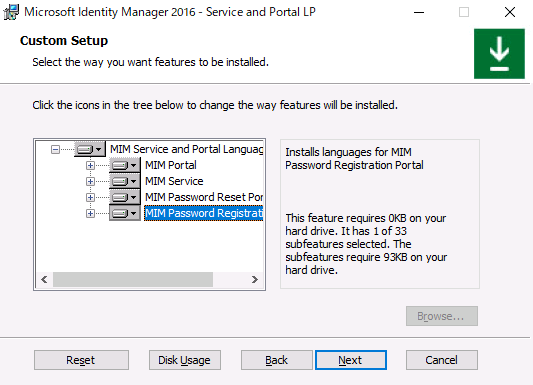Open drive icon dropdown for MIM Password Registration

coord(124,213)
